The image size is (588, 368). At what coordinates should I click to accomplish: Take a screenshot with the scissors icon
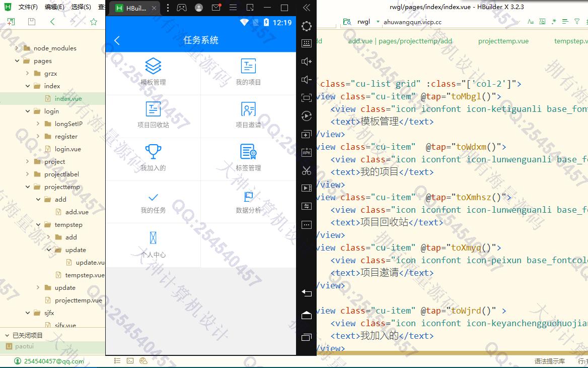pos(307,170)
